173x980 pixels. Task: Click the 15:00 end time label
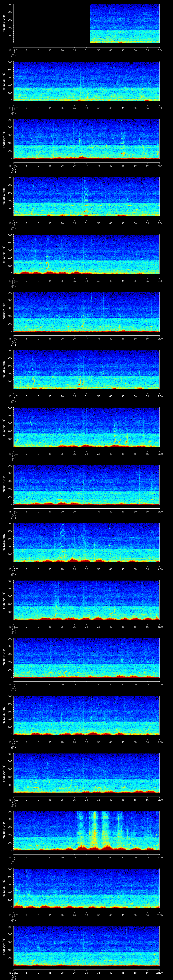[x=160, y=627]
